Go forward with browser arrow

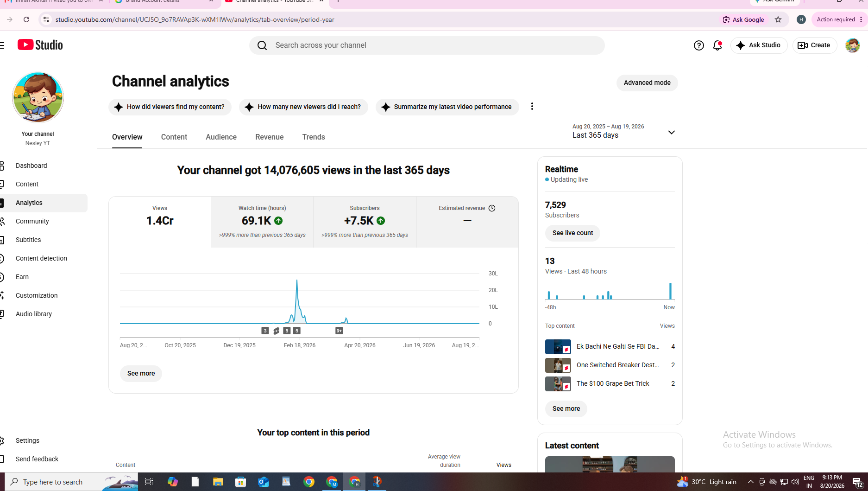click(10, 19)
